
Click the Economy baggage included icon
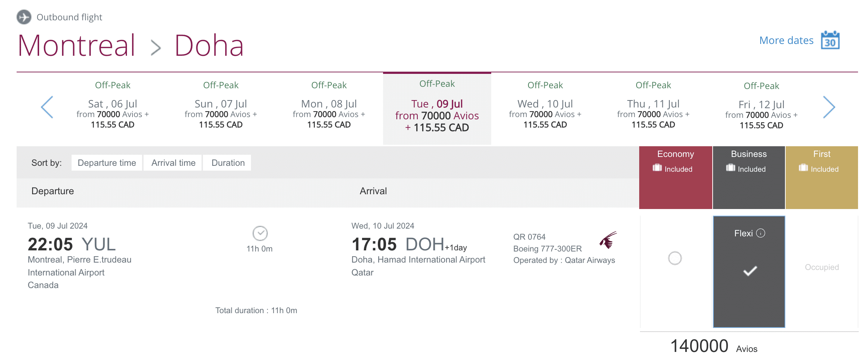pyautogui.click(x=657, y=168)
